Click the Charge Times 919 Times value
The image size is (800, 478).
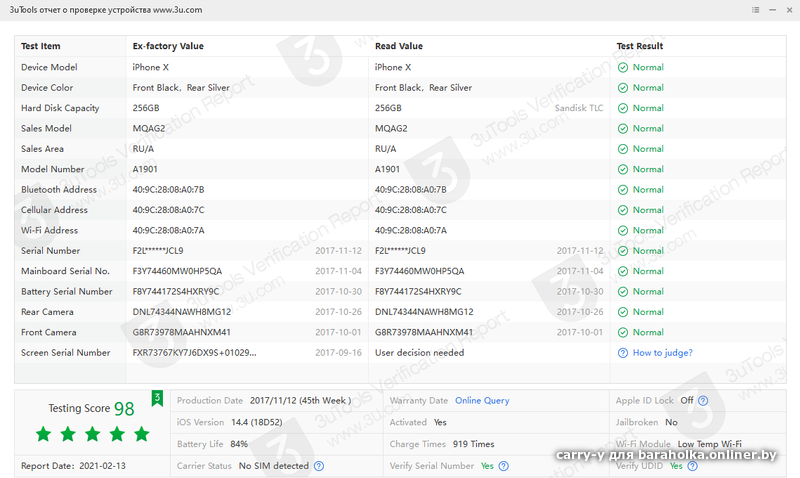click(473, 444)
